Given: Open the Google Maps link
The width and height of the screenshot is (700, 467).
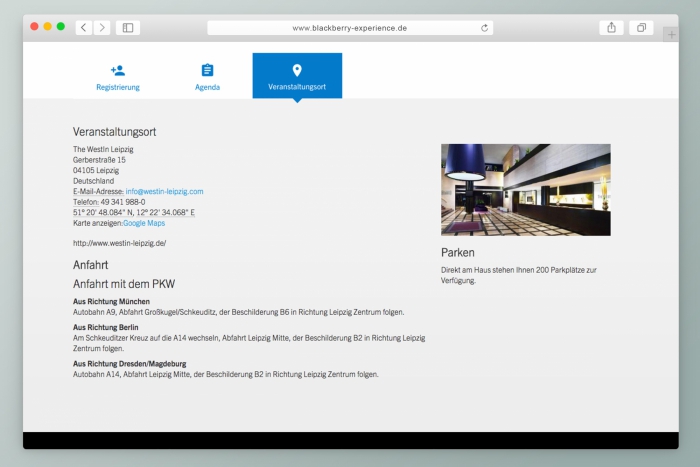Looking at the screenshot, I should [x=144, y=223].
